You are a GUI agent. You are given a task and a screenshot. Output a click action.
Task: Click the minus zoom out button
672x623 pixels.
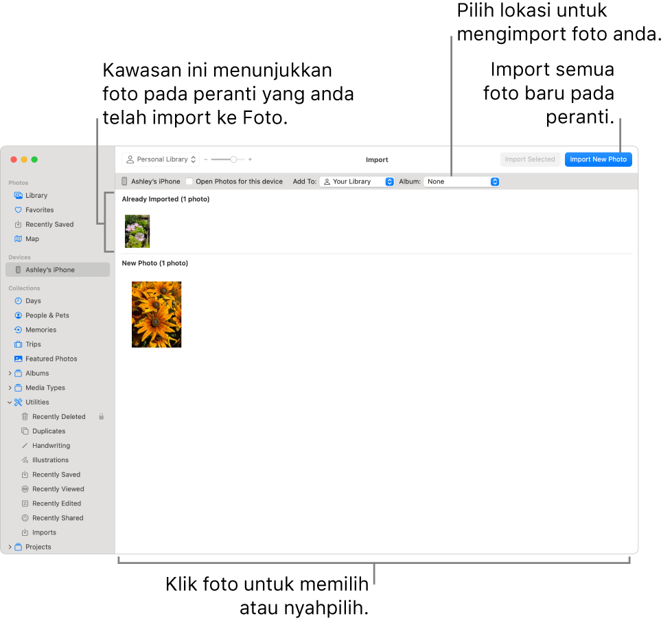[x=206, y=159]
